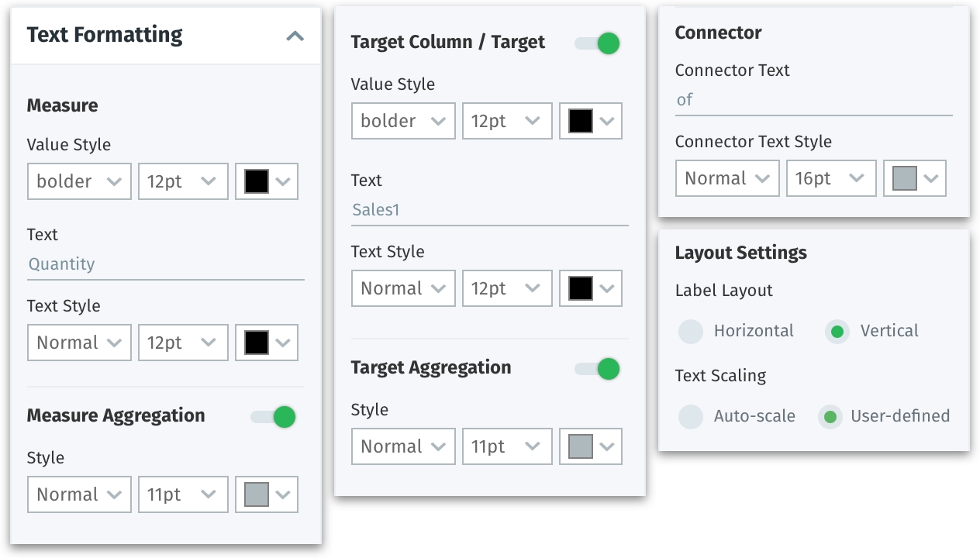The width and height of the screenshot is (980, 558).
Task: Click the Sales1 text input field
Action: pyautogui.click(x=489, y=210)
